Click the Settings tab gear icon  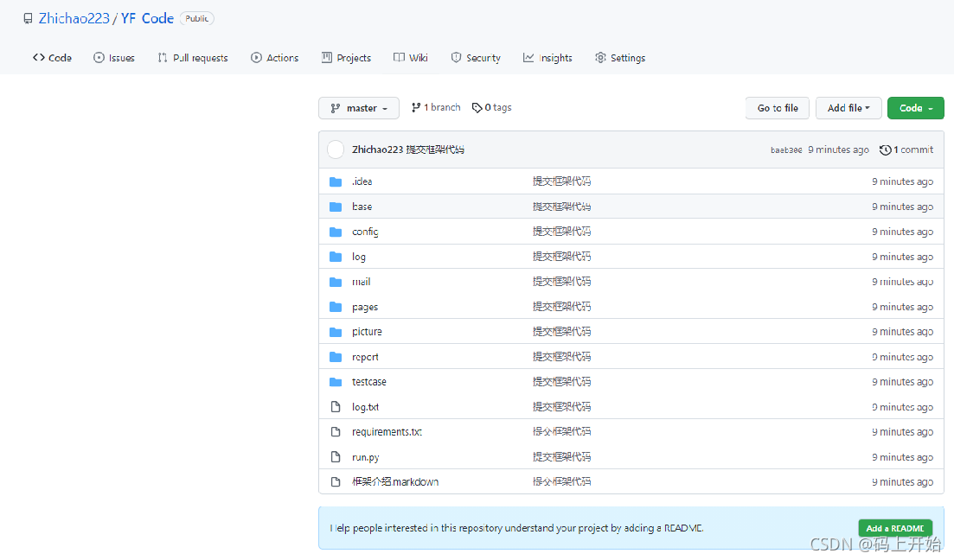tap(600, 57)
